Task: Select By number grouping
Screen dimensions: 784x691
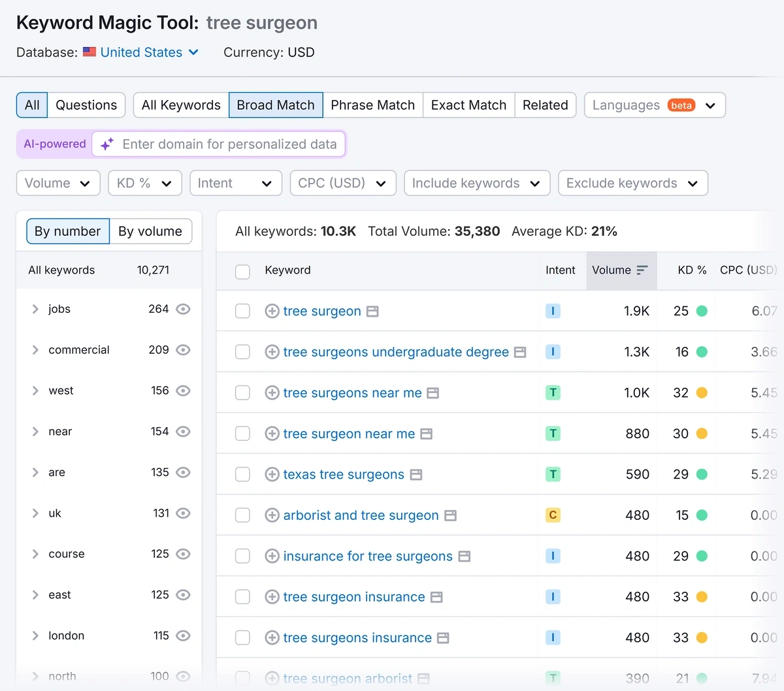Action: coord(68,231)
